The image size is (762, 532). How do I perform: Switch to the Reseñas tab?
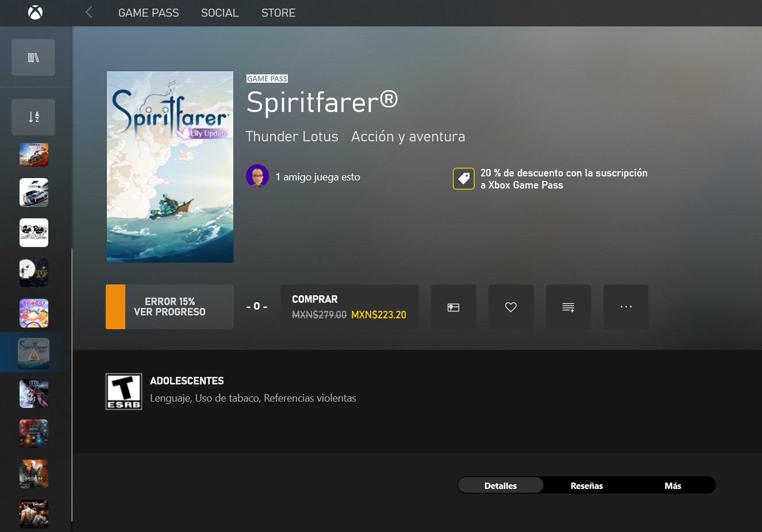(586, 485)
